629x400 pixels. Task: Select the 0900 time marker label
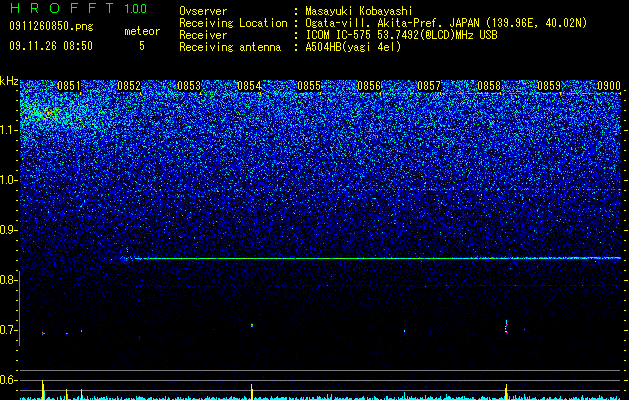pos(609,86)
